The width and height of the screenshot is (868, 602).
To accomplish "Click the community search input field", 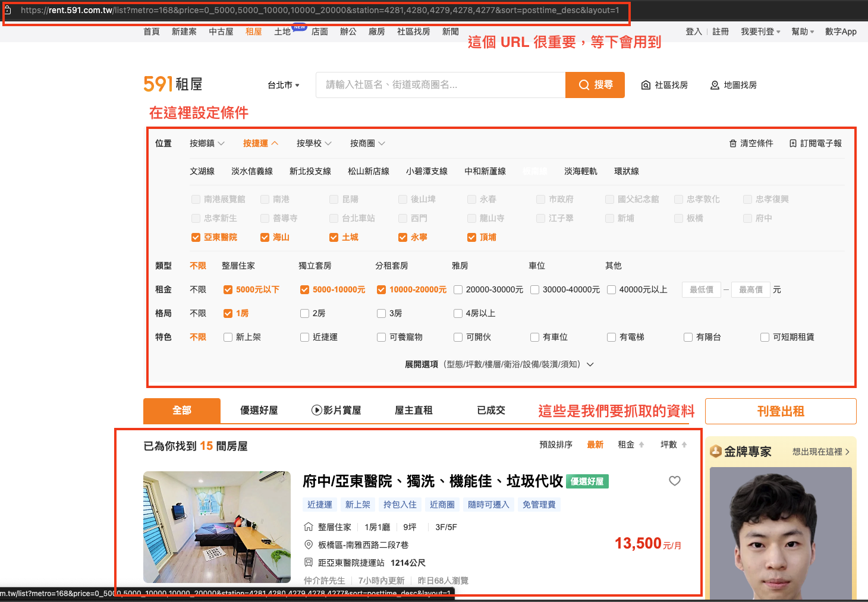I will [x=441, y=85].
